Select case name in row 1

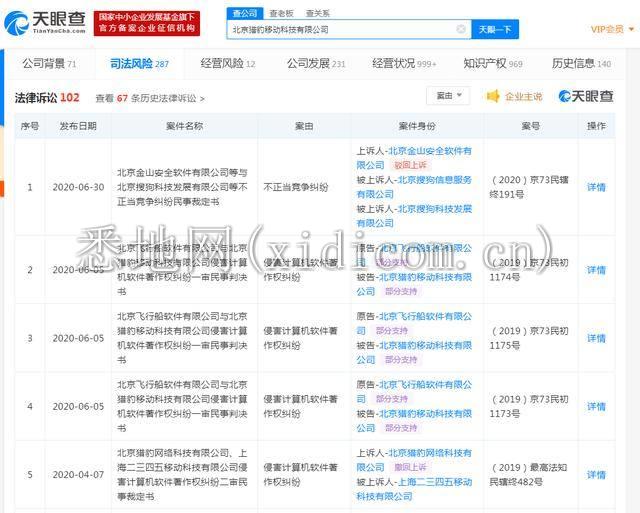[x=182, y=187]
